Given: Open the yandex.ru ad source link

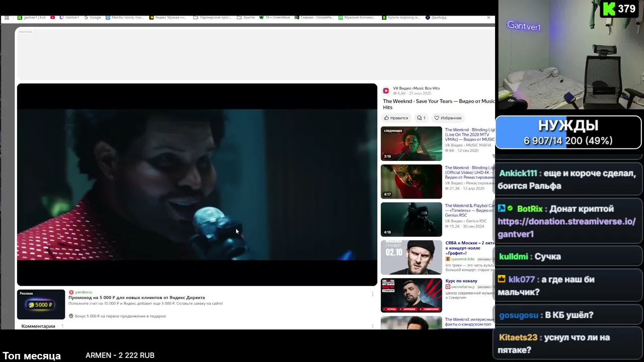Looking at the screenshot, I should tap(80, 292).
